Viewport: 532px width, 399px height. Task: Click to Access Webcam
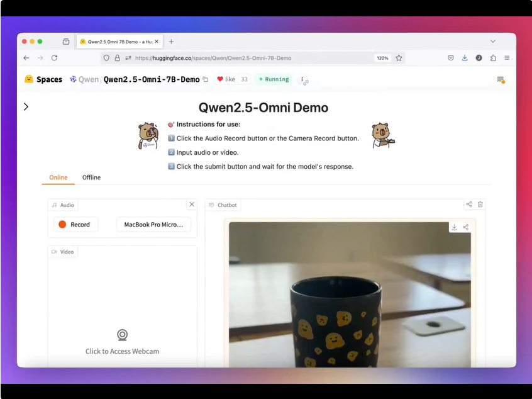(122, 342)
